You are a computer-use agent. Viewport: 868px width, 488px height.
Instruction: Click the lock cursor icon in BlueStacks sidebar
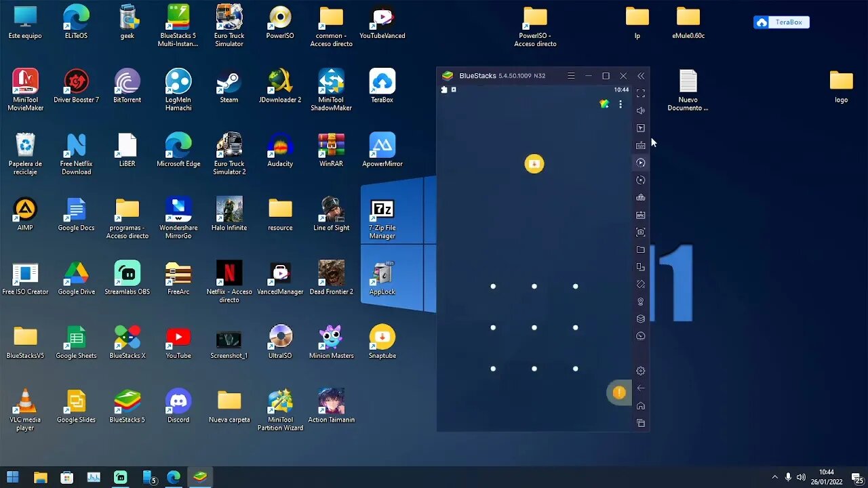[641, 127]
